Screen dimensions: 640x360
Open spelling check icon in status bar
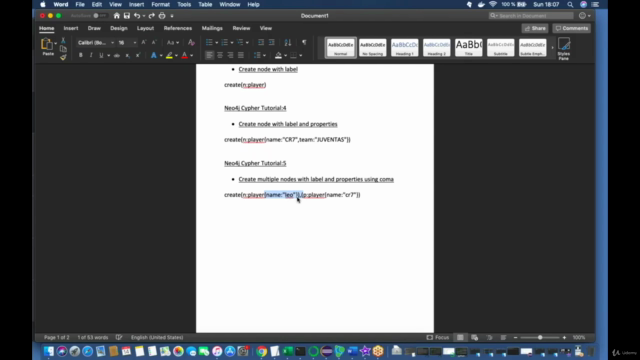click(x=119, y=338)
